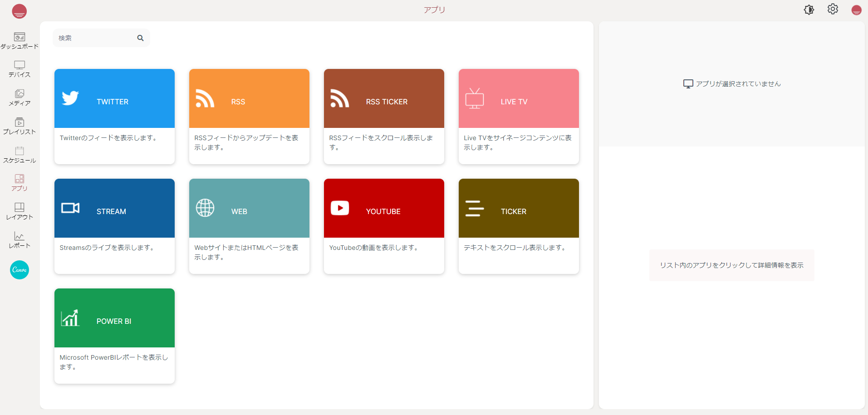
Task: Open Media (メディア) section
Action: (20, 98)
